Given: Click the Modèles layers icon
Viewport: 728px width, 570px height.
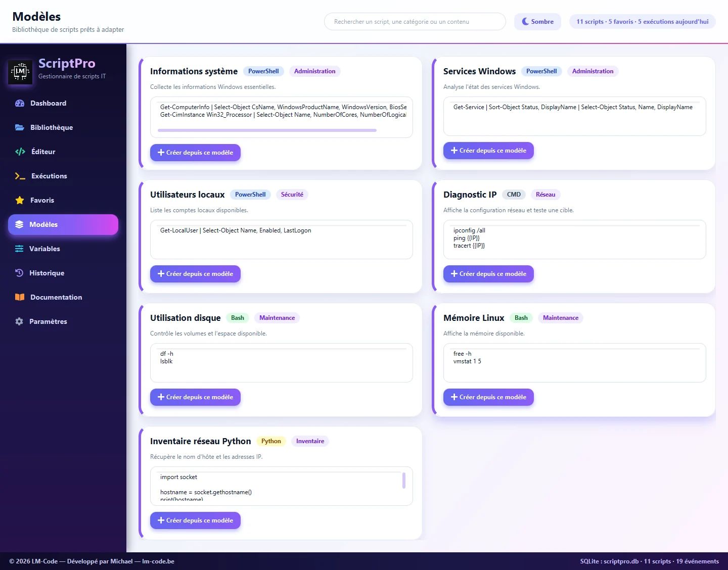Looking at the screenshot, I should click(x=19, y=224).
